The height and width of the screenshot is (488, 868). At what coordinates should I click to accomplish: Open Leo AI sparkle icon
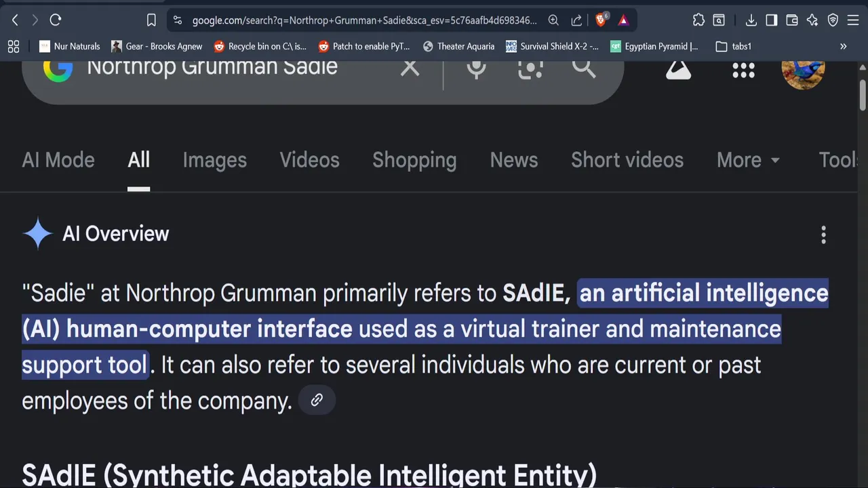point(812,20)
